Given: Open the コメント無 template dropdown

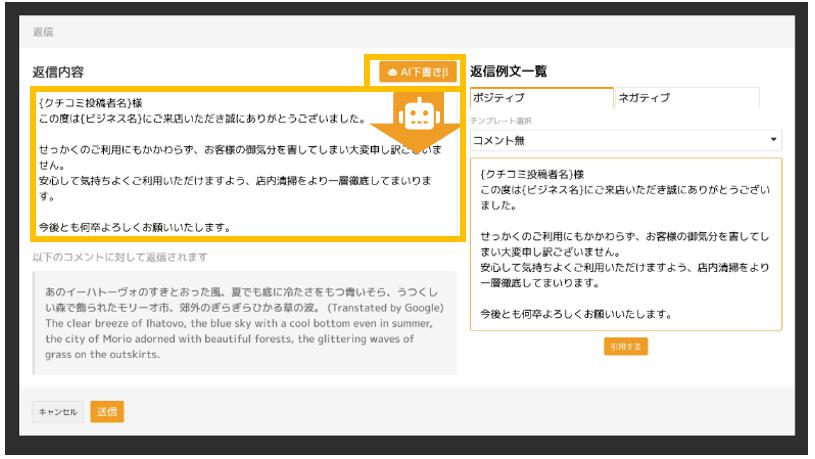Looking at the screenshot, I should coord(626,140).
